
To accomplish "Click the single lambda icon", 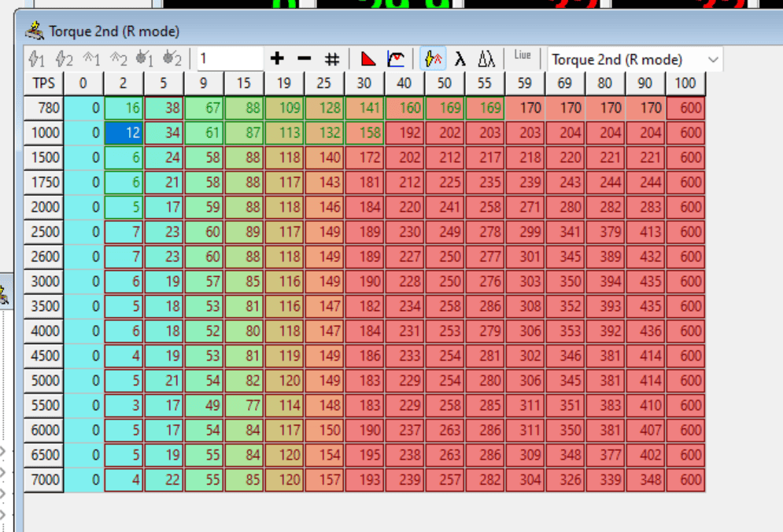I will [460, 59].
